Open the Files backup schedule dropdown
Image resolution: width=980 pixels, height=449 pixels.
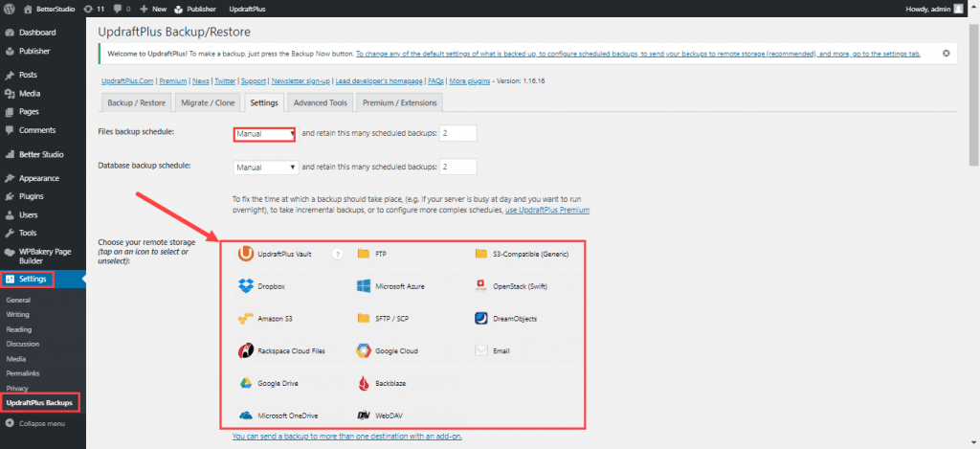[264, 134]
